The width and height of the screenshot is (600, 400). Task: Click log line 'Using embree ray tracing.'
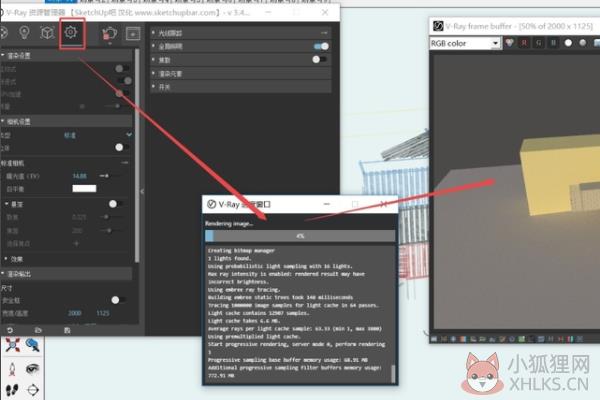244,290
